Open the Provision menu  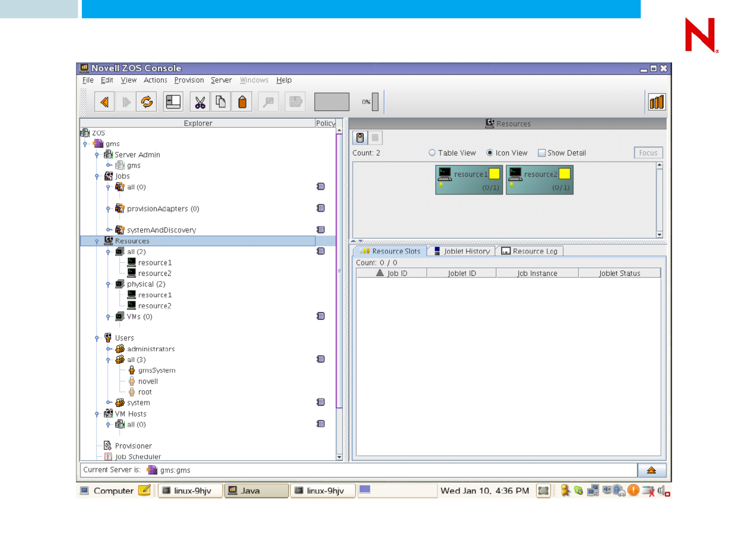[189, 80]
